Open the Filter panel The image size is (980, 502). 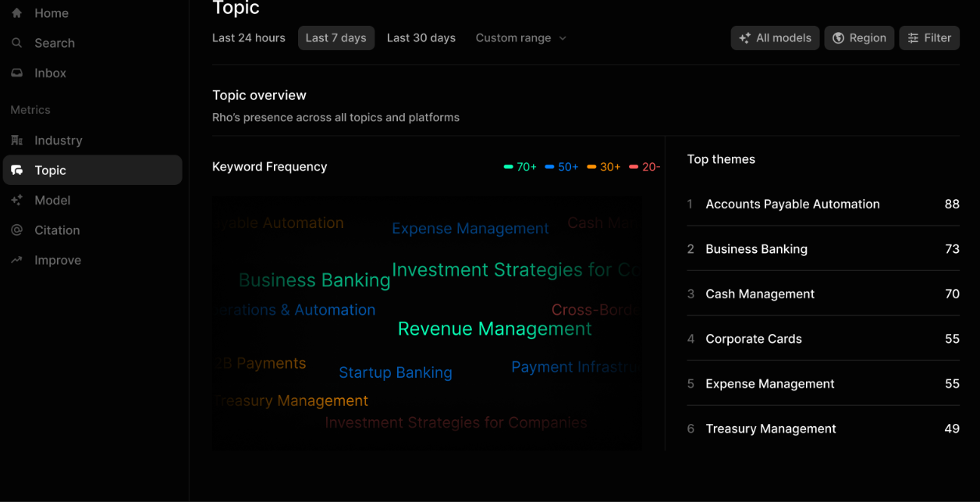[x=929, y=37]
